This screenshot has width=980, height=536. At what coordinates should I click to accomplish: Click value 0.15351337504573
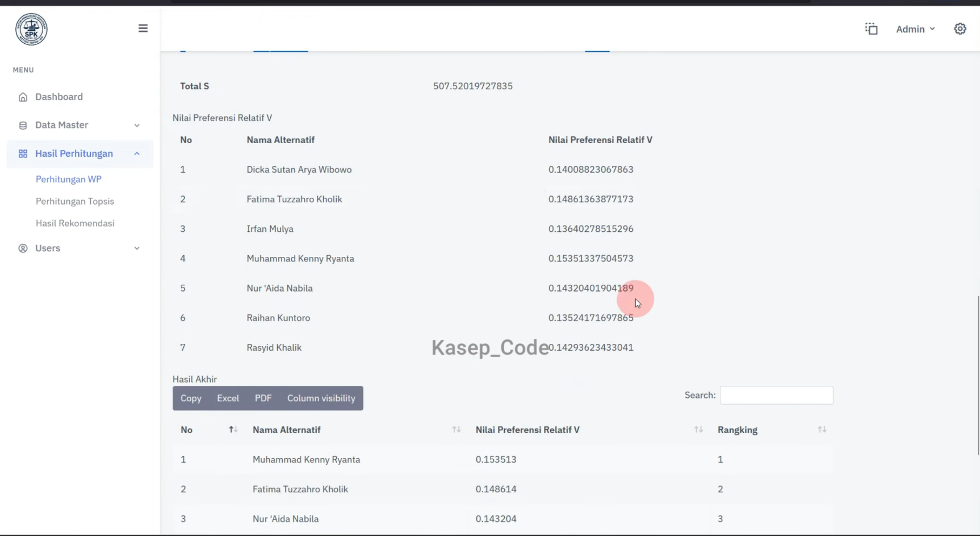[591, 259]
